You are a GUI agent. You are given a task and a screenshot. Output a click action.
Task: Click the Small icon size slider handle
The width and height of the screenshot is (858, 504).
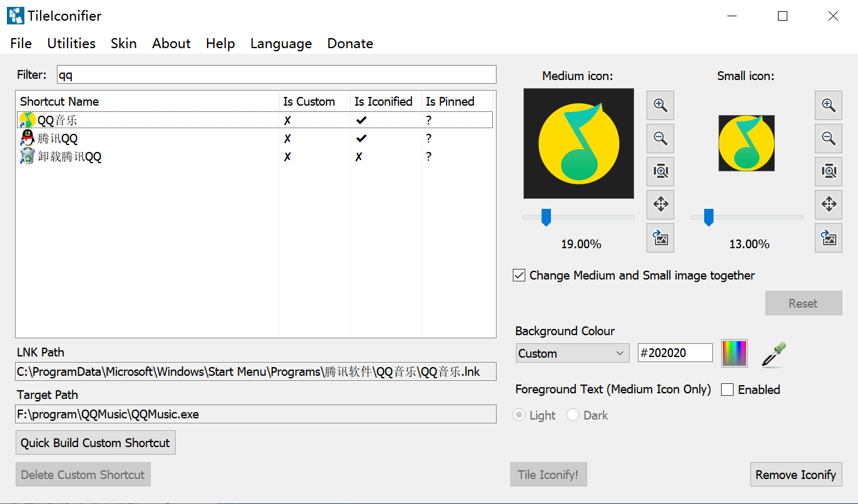(x=709, y=217)
